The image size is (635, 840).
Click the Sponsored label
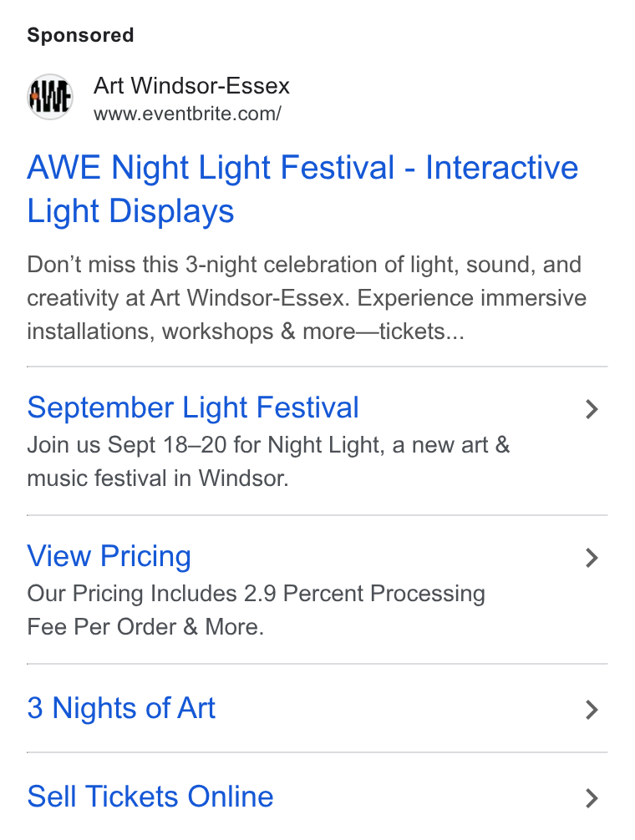coord(80,35)
